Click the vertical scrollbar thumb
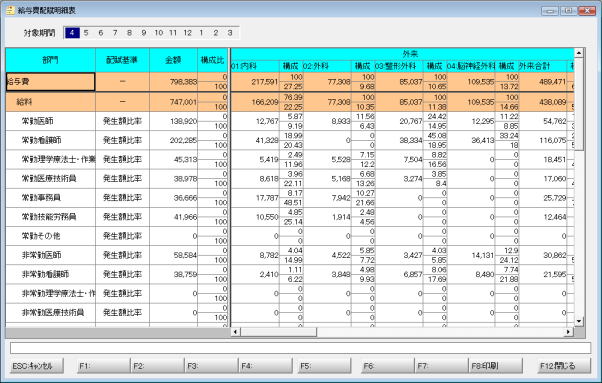This screenshot has width=602, height=383. (579, 104)
